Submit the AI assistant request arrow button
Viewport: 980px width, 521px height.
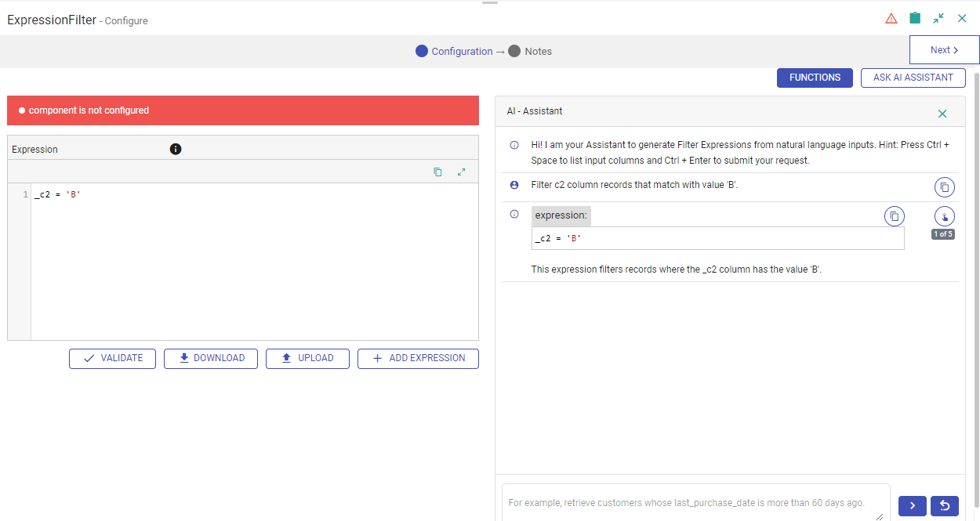pos(913,506)
